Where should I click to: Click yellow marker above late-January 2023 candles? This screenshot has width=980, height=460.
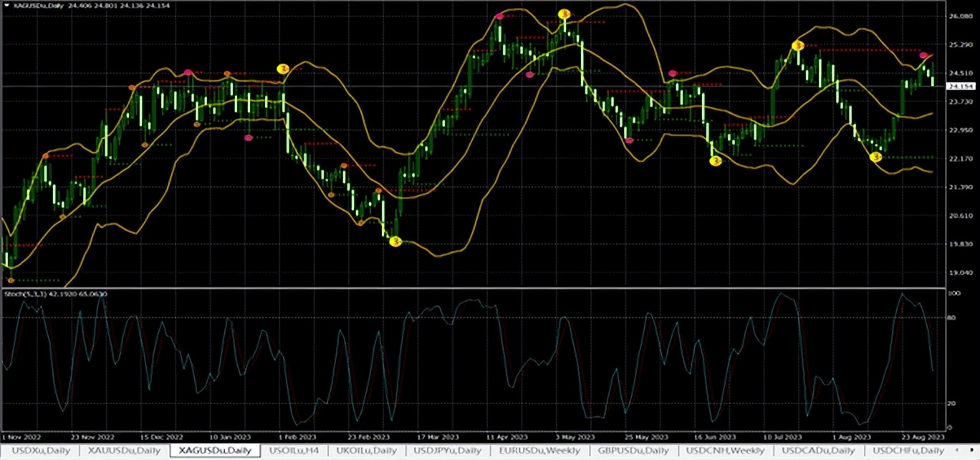tap(283, 69)
